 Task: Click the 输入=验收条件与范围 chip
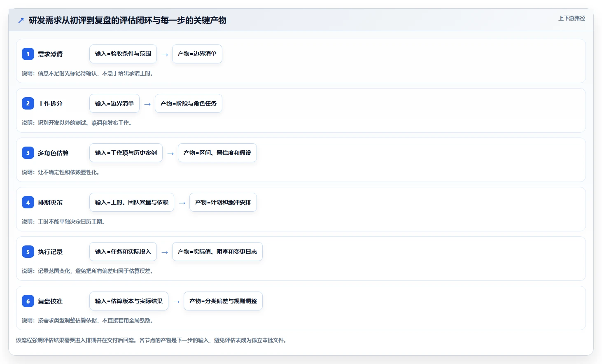pos(123,54)
